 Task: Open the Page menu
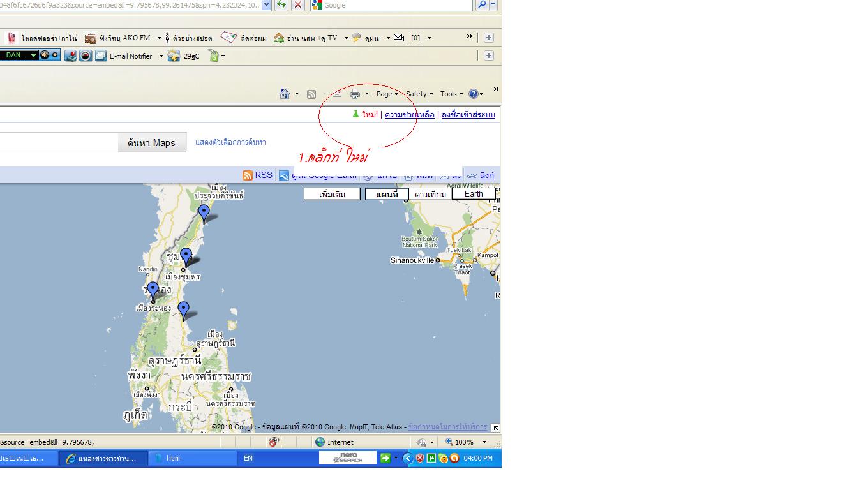pyautogui.click(x=387, y=94)
